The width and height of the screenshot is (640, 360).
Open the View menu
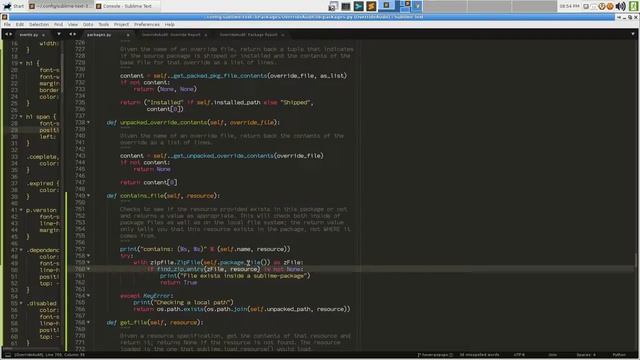coord(73,24)
